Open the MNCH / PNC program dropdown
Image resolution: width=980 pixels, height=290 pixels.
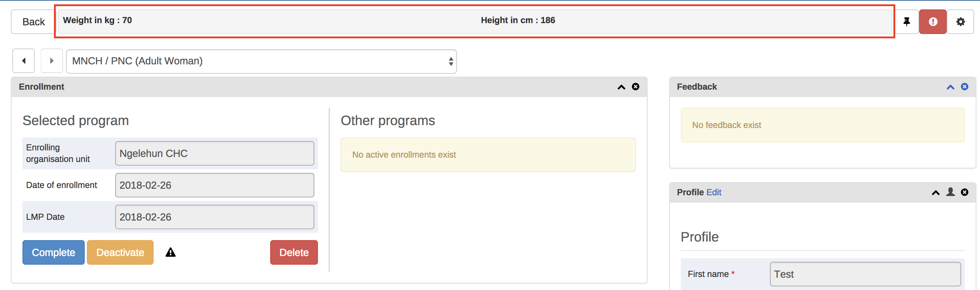pyautogui.click(x=261, y=61)
